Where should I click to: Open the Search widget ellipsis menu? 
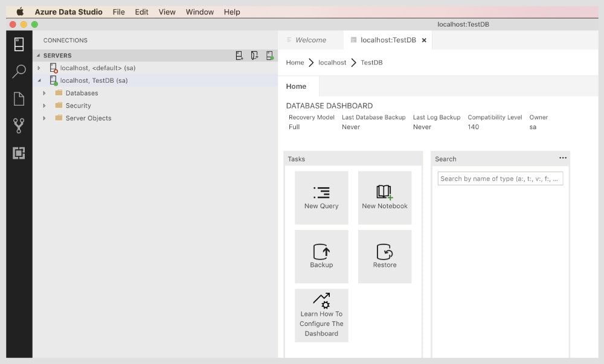[563, 158]
